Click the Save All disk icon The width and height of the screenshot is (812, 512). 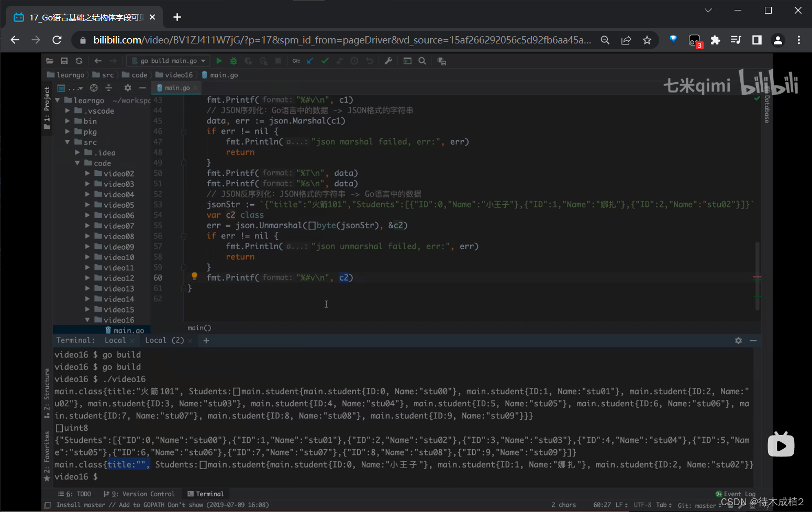coord(64,61)
